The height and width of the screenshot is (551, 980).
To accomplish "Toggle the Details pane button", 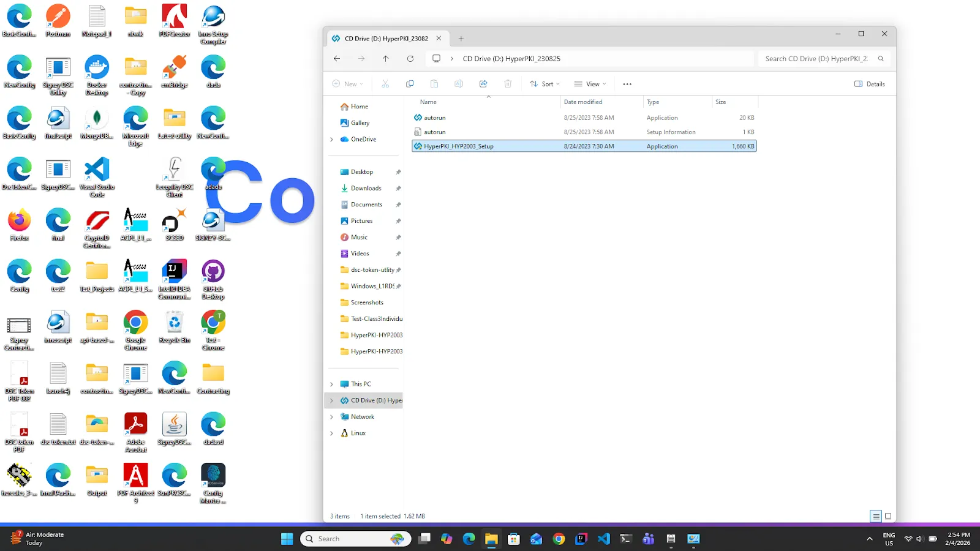I will (x=870, y=84).
